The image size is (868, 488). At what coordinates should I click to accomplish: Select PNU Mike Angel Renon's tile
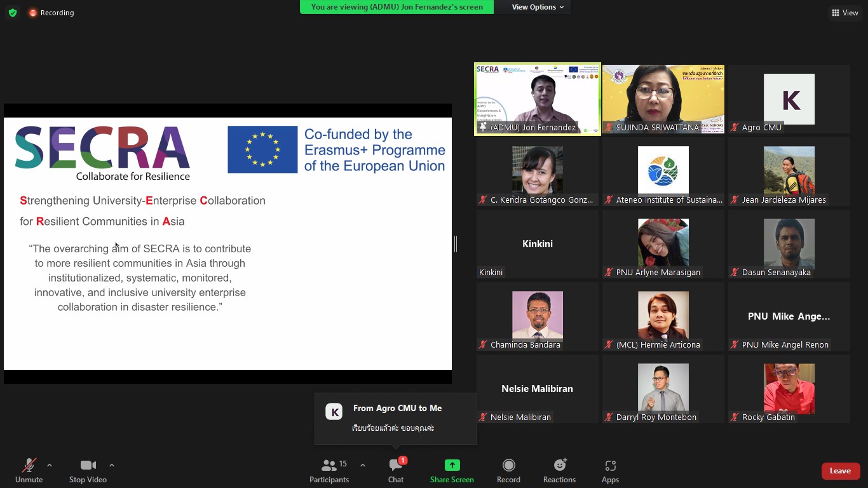(789, 316)
